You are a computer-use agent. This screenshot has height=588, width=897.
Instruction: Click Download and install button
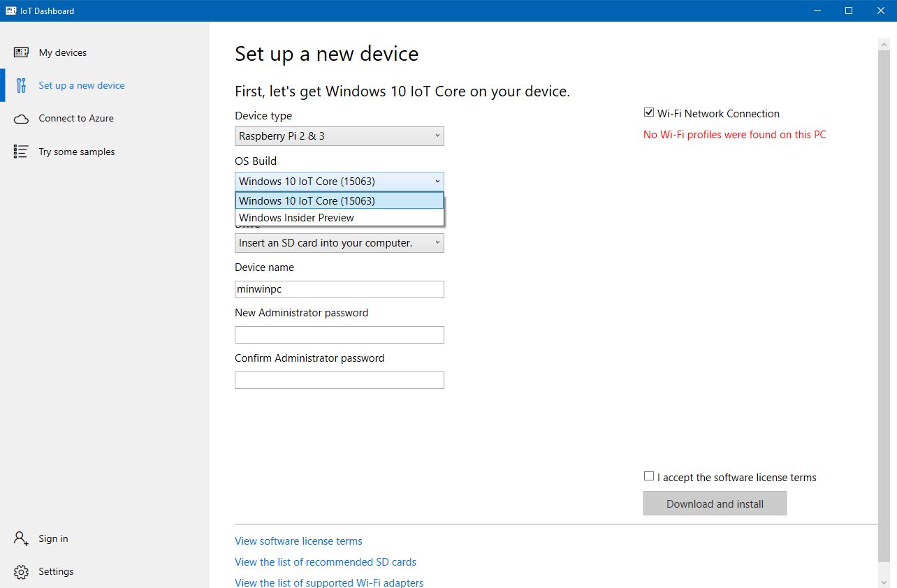pyautogui.click(x=715, y=504)
